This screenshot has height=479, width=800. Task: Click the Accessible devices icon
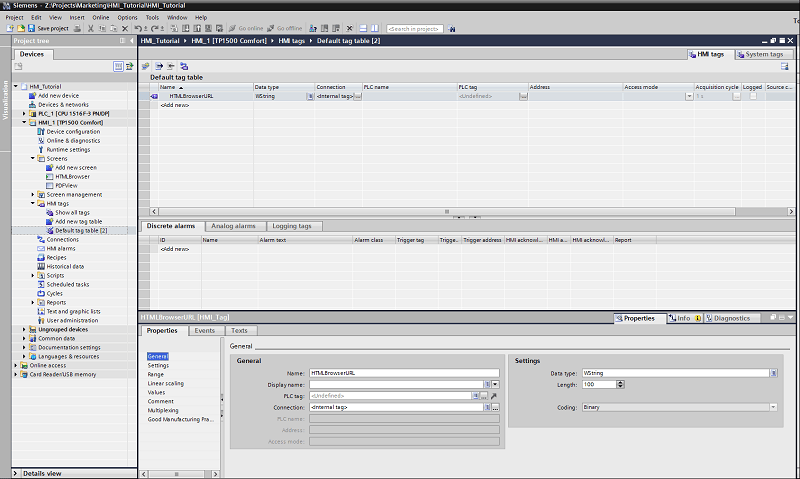coord(313,29)
